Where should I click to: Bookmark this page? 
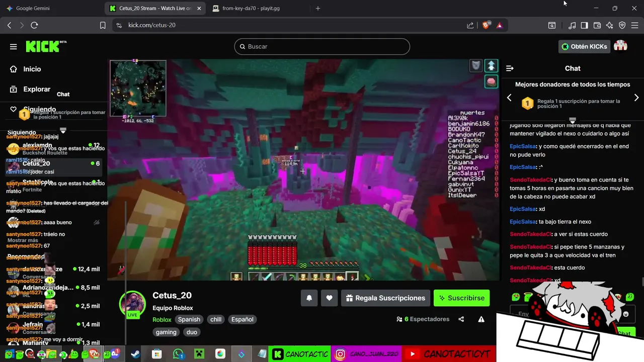coord(103,25)
